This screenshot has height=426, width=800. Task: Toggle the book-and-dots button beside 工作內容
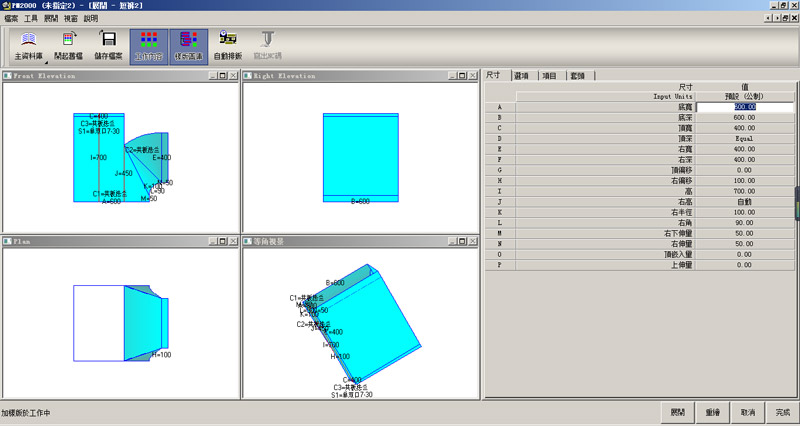point(188,46)
